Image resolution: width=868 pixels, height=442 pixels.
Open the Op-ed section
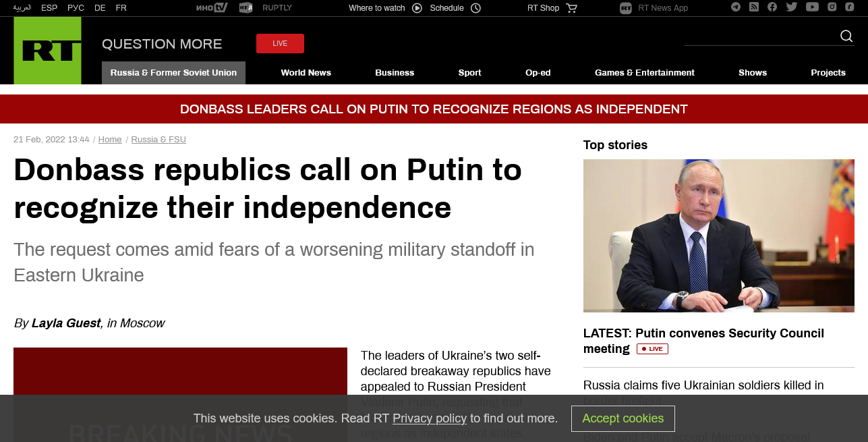pos(538,73)
